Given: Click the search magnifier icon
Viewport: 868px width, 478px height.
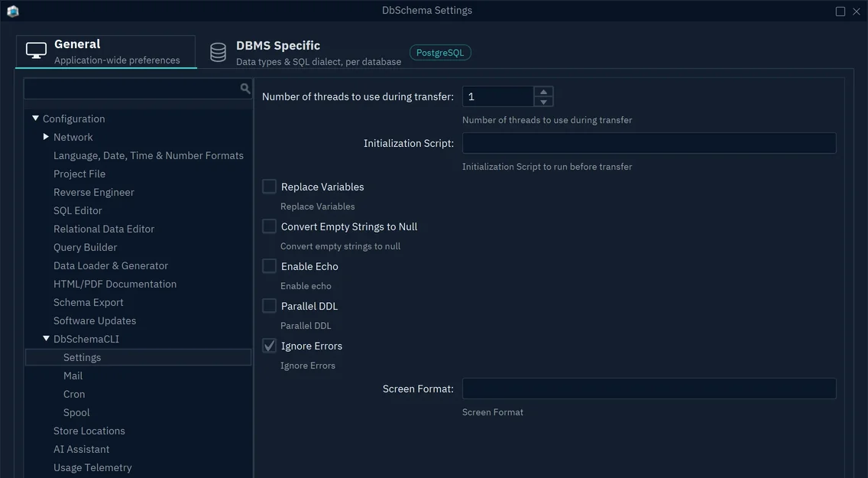Looking at the screenshot, I should pyautogui.click(x=245, y=89).
